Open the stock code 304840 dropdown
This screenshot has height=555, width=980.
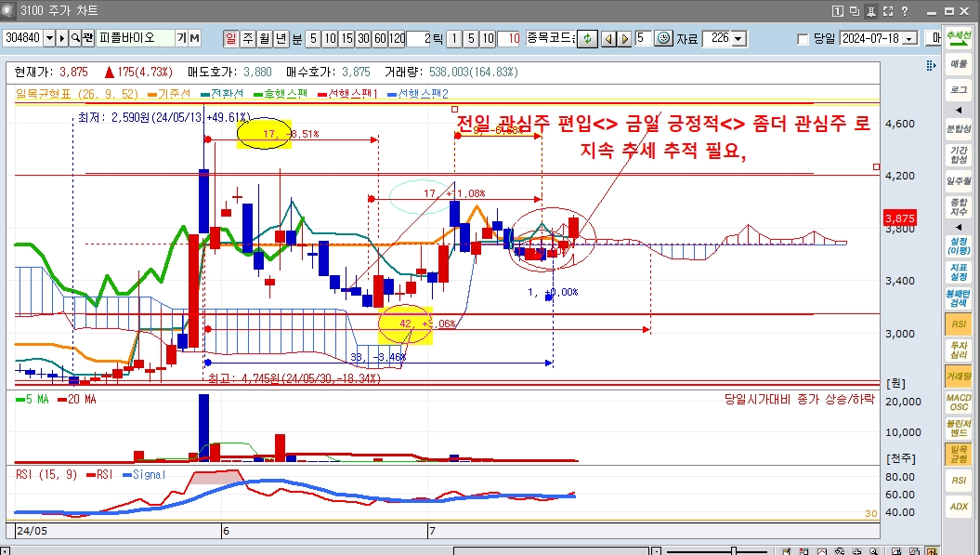coord(49,38)
